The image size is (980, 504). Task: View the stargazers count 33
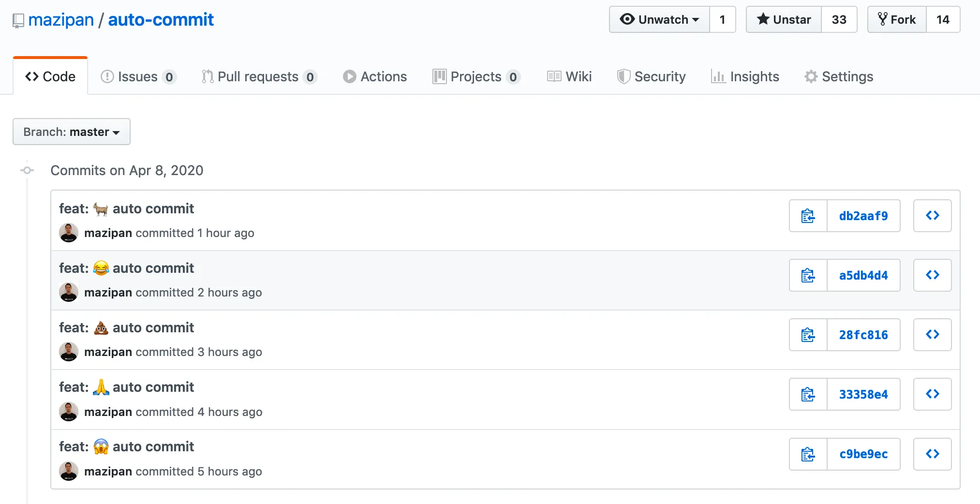839,19
